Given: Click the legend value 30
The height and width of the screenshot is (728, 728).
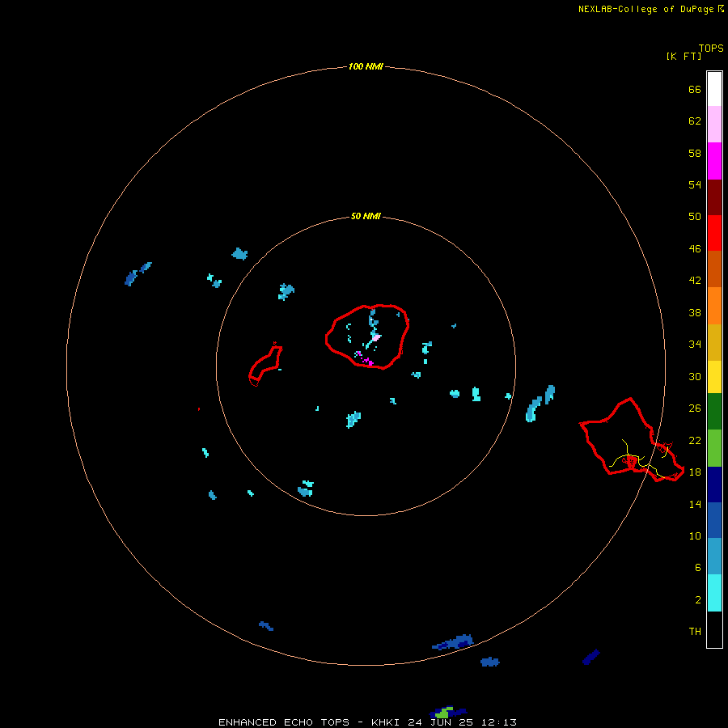Looking at the screenshot, I should tap(695, 376).
